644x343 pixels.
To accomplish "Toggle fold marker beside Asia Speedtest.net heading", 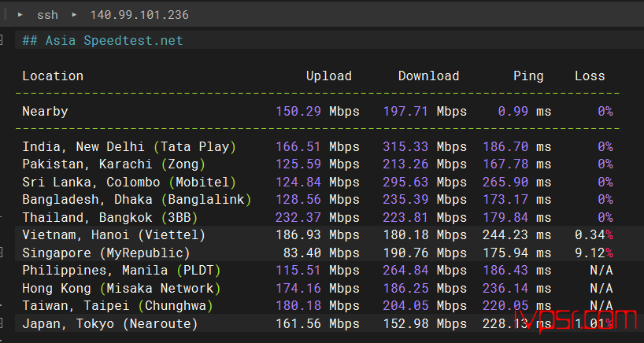I will [3, 40].
